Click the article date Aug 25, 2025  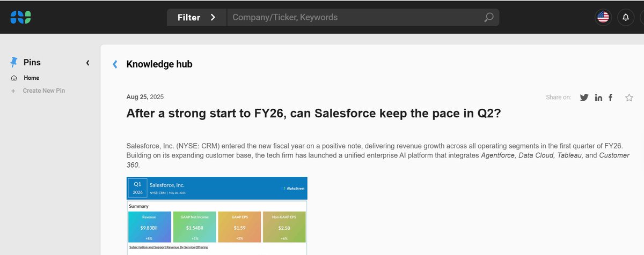click(x=145, y=97)
